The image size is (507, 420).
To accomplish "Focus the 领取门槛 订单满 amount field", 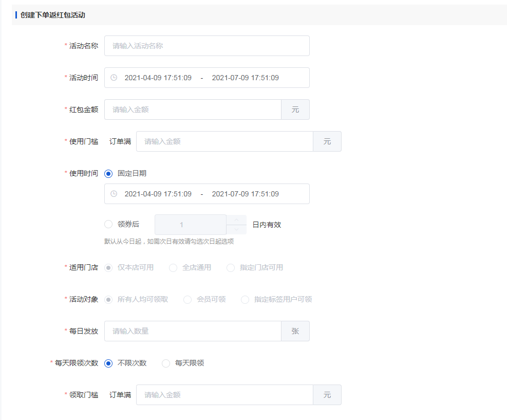I will click(224, 395).
